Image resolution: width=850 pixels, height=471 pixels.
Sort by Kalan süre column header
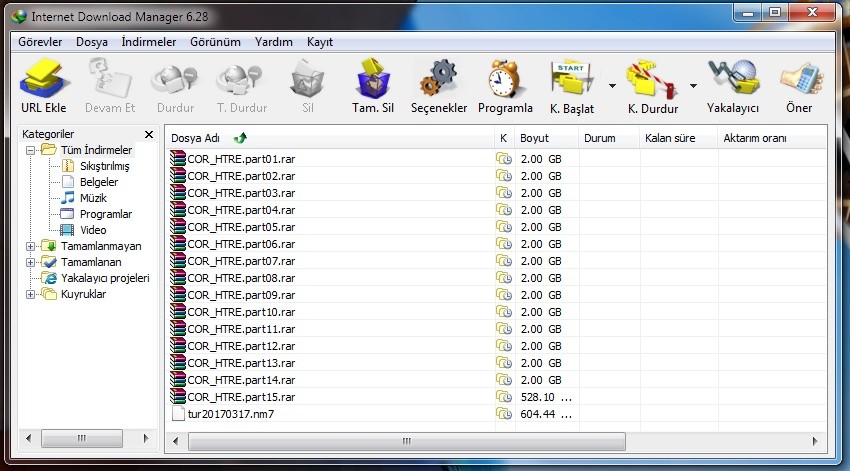point(679,138)
